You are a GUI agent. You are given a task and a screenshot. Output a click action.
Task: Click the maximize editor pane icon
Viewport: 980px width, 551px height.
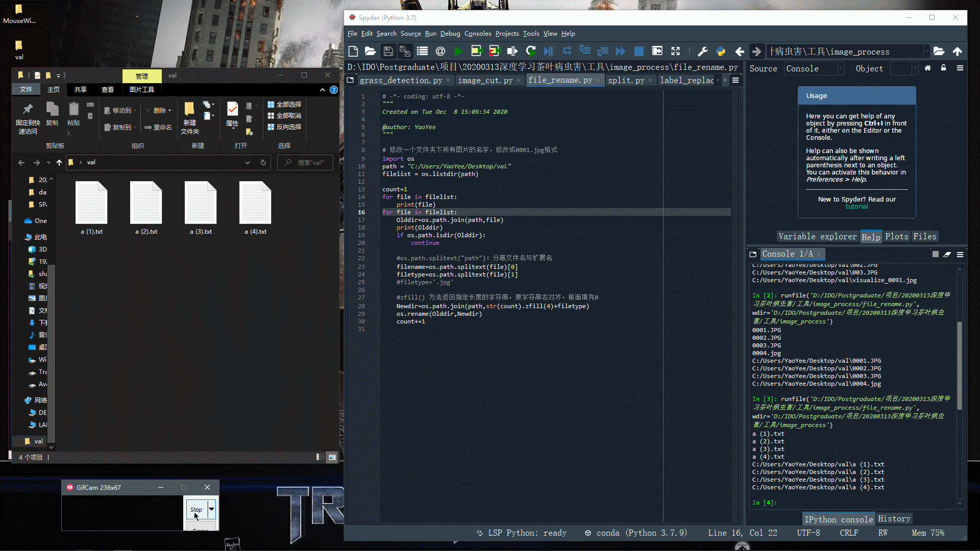(675, 52)
